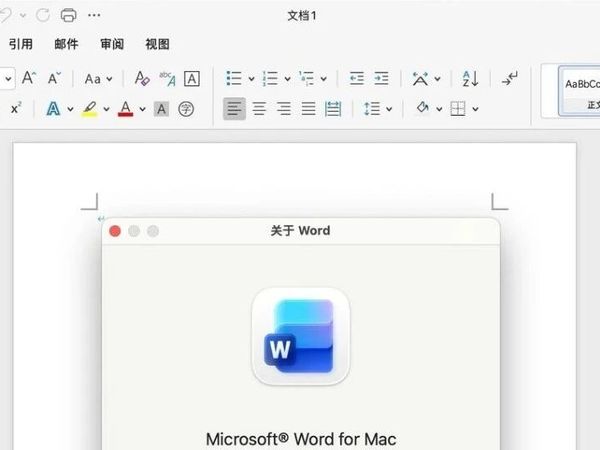Open the three-dots more commands menu
The image size is (600, 450).
[x=94, y=15]
